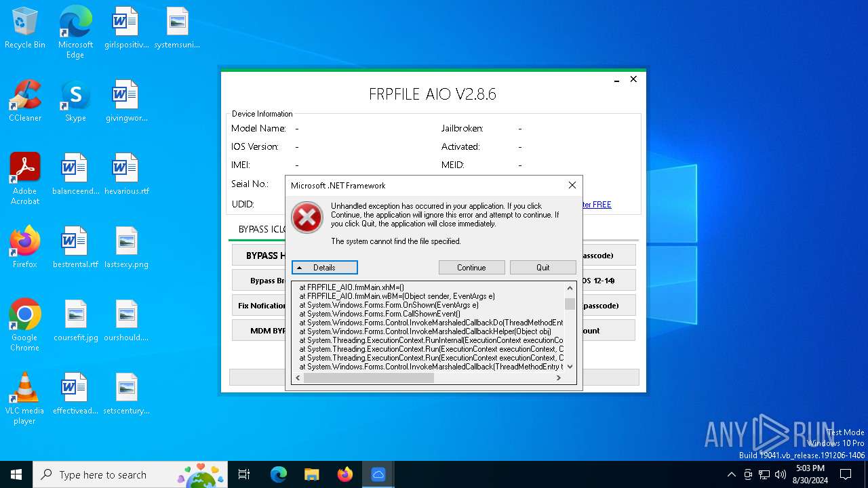This screenshot has width=868, height=488.
Task: Open the network status tray icon
Action: pos(764,474)
